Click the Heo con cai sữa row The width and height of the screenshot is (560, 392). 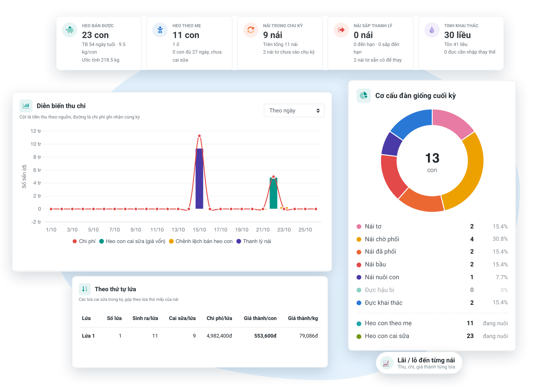(x=432, y=336)
